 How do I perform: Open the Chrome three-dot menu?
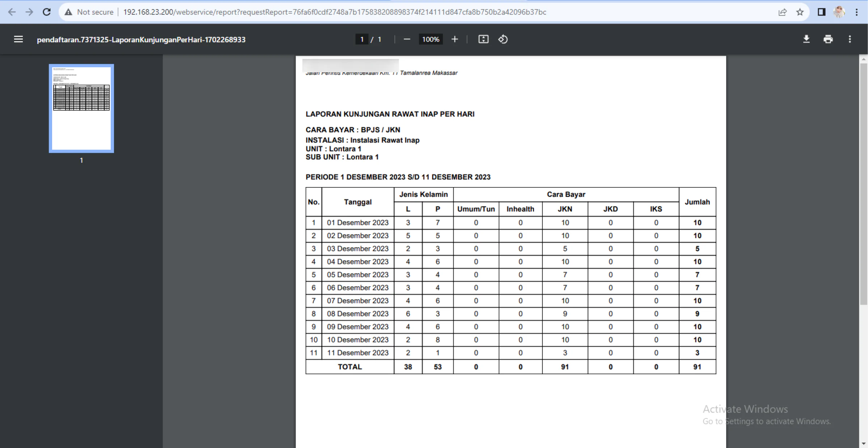[856, 12]
